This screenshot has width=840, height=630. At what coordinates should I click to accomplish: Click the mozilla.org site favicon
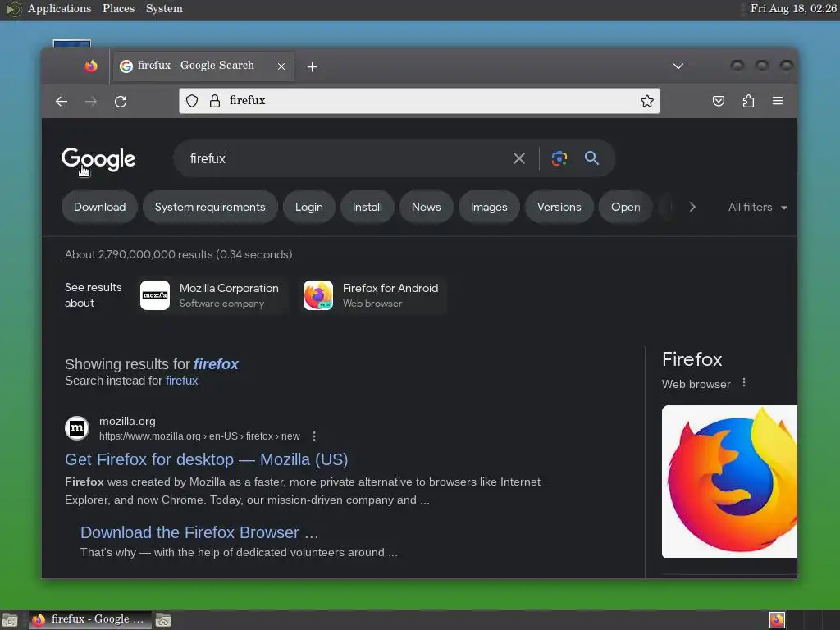pyautogui.click(x=77, y=428)
